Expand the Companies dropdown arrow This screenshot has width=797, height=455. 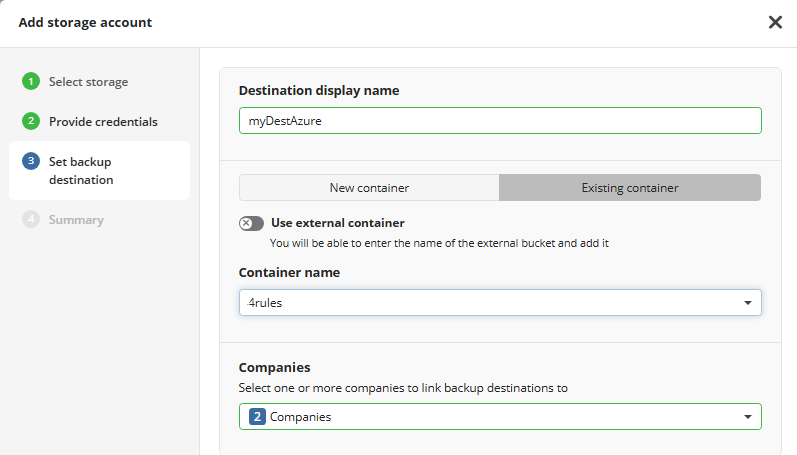(x=748, y=417)
